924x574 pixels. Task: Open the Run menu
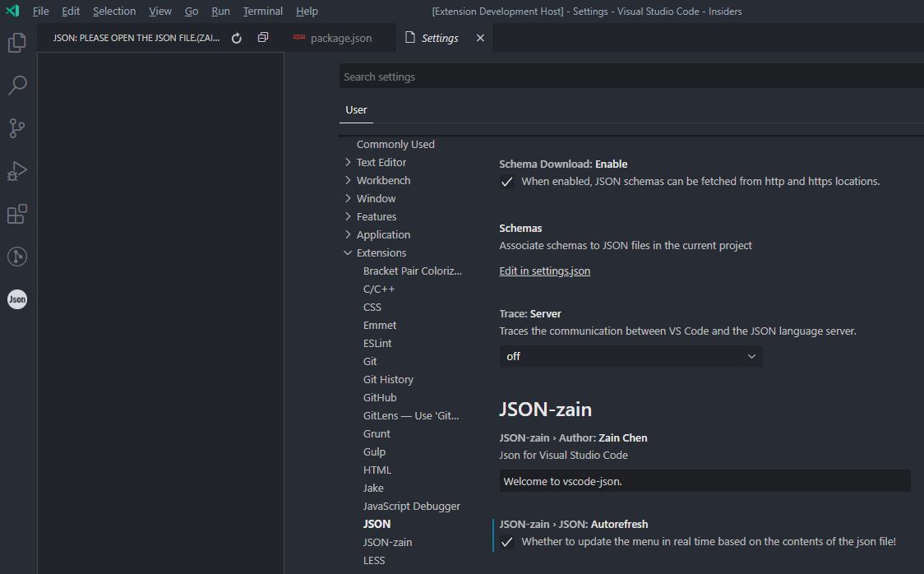(x=221, y=12)
